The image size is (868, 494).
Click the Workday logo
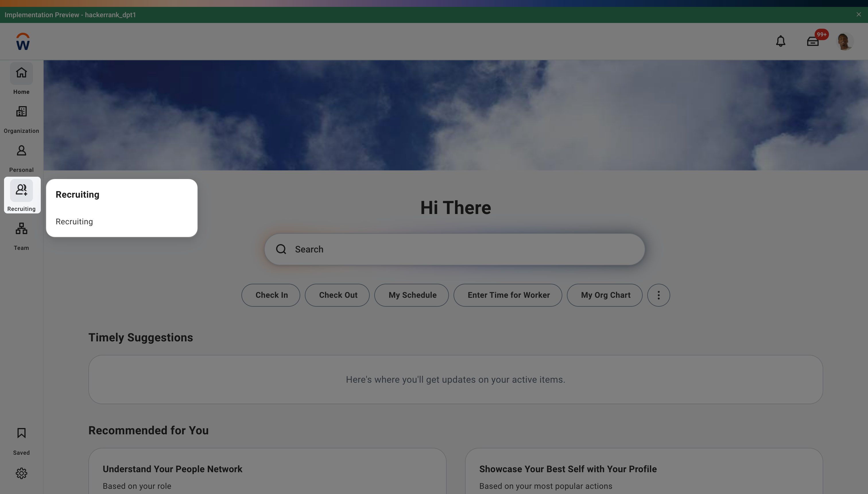point(23,41)
